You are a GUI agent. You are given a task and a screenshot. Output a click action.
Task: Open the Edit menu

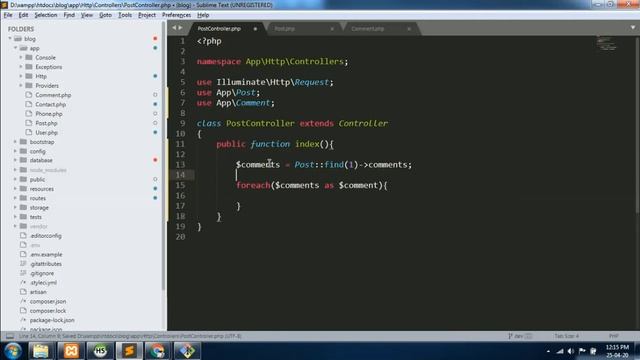[23, 15]
